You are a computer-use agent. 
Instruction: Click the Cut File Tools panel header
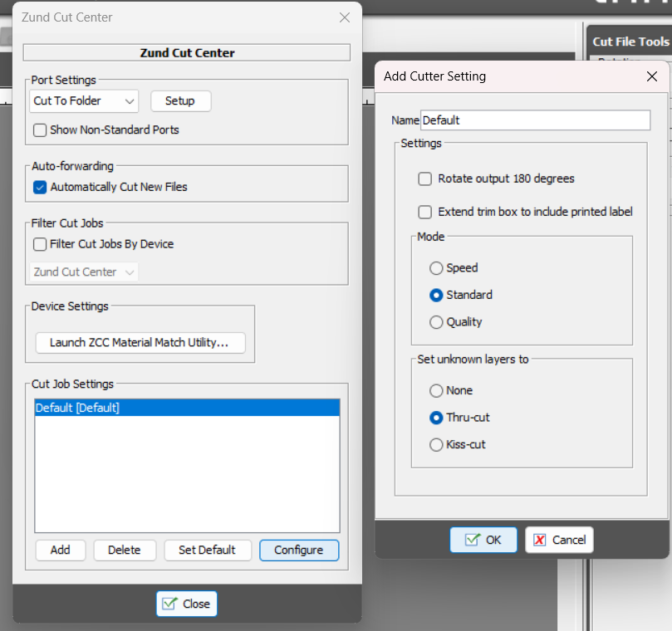point(630,42)
